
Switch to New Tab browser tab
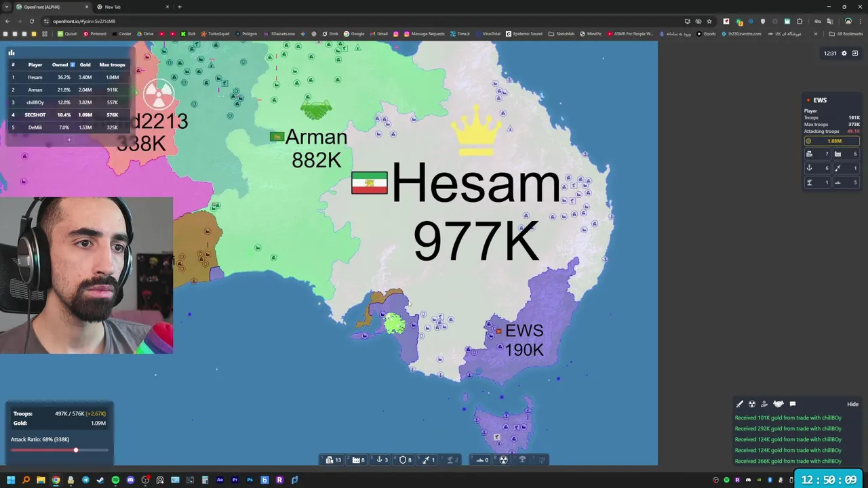(132, 7)
